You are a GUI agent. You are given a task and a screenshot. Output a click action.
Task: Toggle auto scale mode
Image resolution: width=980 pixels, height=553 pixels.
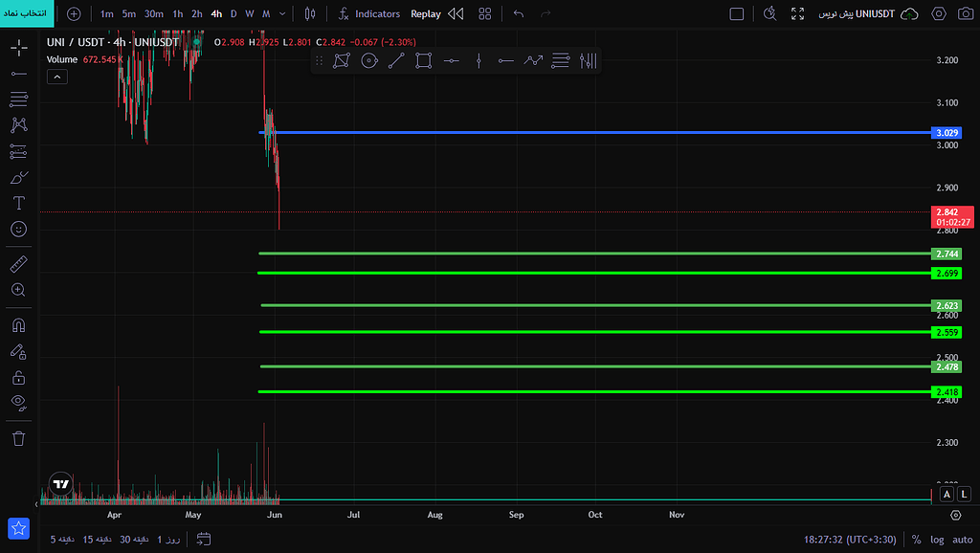tap(963, 540)
